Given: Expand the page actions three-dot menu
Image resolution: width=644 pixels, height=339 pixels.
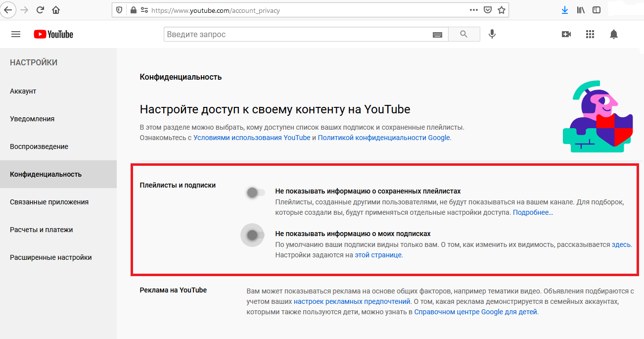Looking at the screenshot, I should pos(474,10).
